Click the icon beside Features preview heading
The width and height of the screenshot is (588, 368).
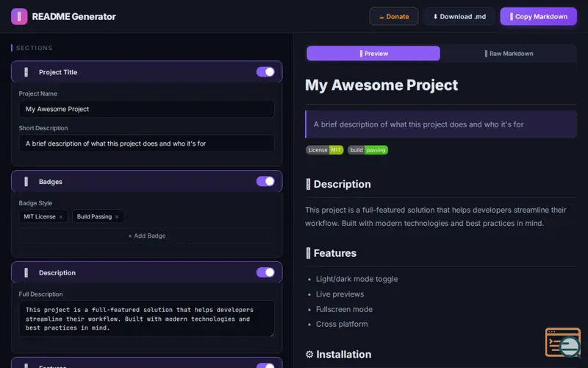click(308, 253)
